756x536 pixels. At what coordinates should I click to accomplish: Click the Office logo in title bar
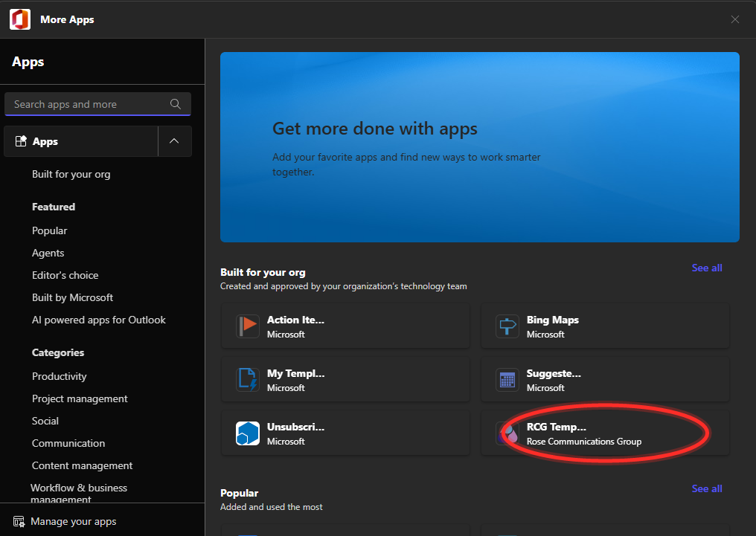pos(20,19)
